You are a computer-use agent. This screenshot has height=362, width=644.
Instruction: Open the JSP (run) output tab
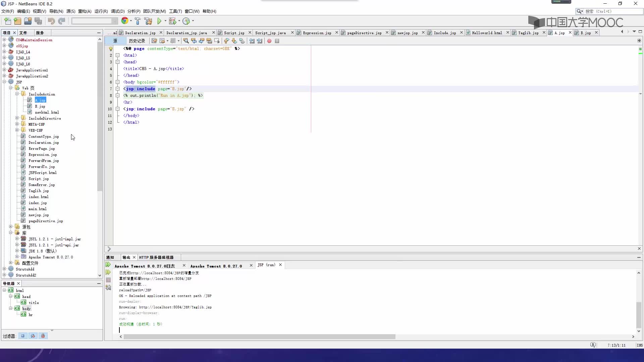pyautogui.click(x=266, y=265)
